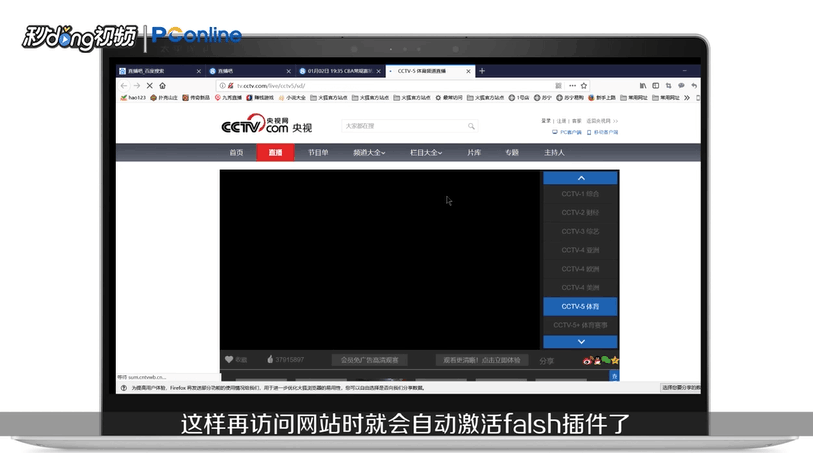Open 节目单 in the navigation bar
This screenshot has height=453, width=813.
click(x=318, y=152)
